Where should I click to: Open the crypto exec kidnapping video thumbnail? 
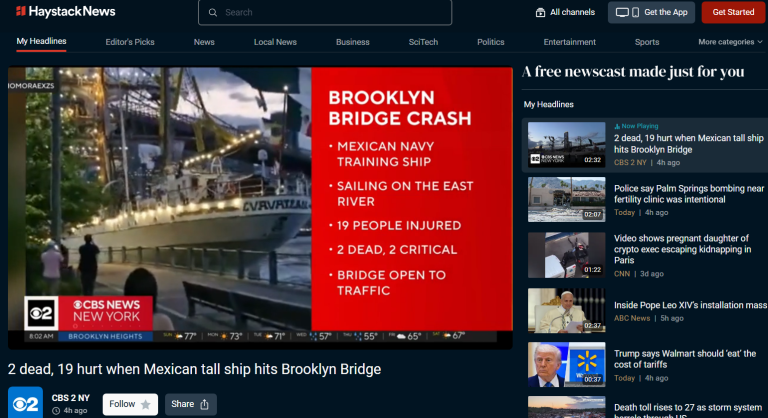(x=566, y=255)
